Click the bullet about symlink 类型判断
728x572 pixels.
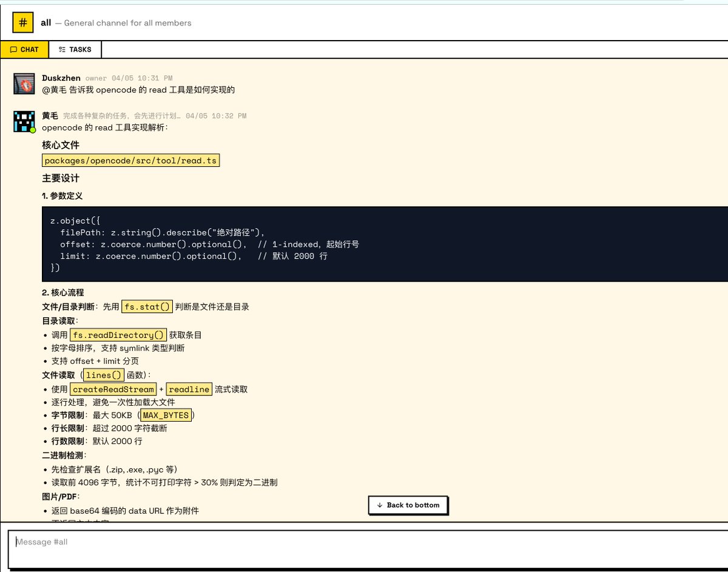(118, 348)
